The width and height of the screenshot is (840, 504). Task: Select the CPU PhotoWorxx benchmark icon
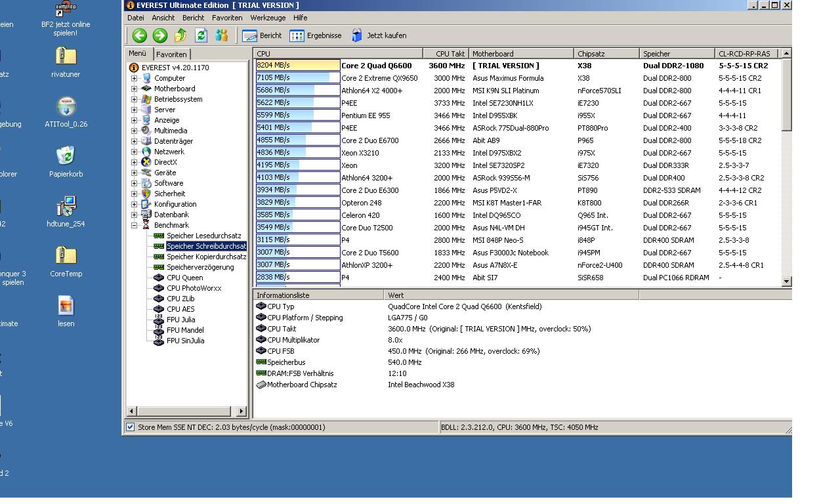pos(159,288)
